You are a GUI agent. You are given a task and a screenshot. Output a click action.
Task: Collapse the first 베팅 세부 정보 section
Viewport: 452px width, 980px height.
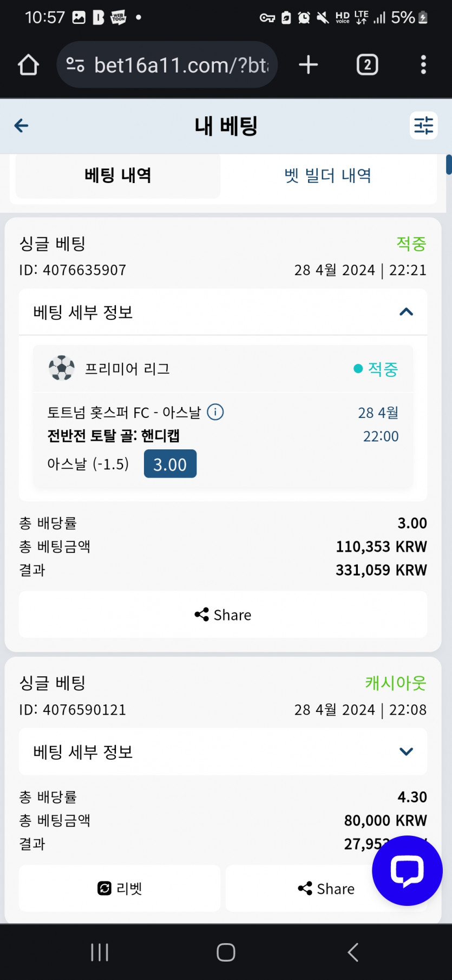pos(406,312)
